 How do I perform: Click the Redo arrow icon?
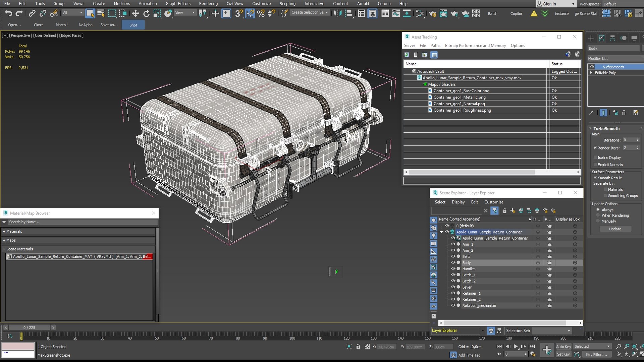pos(19,13)
